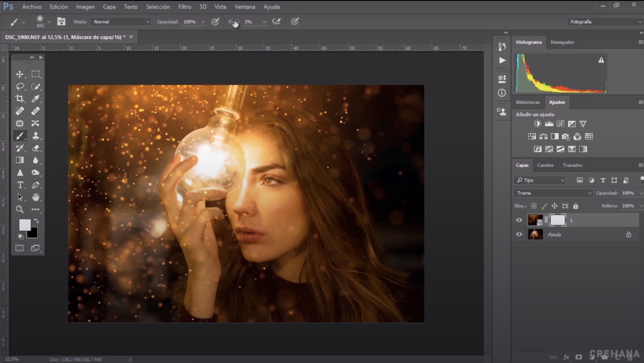644x363 pixels.
Task: Open the Fotografía workspace dropdown
Action: coord(604,21)
